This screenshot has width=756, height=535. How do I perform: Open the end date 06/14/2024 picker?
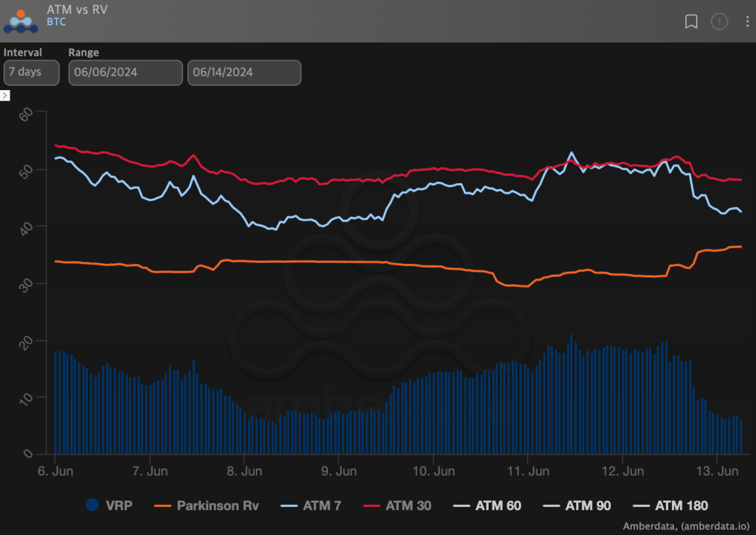[x=244, y=72]
